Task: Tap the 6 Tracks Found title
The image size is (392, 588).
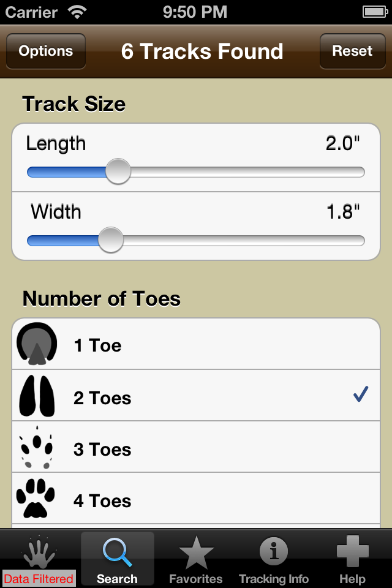Action: [202, 51]
